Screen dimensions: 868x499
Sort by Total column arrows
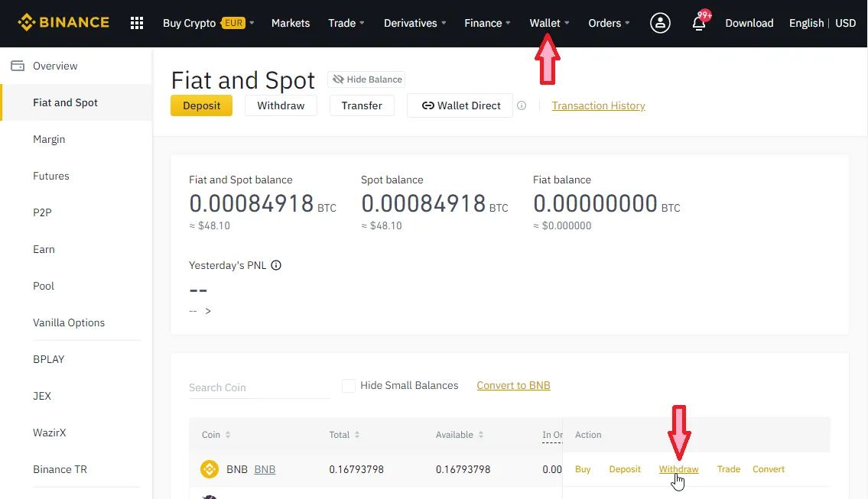point(357,435)
